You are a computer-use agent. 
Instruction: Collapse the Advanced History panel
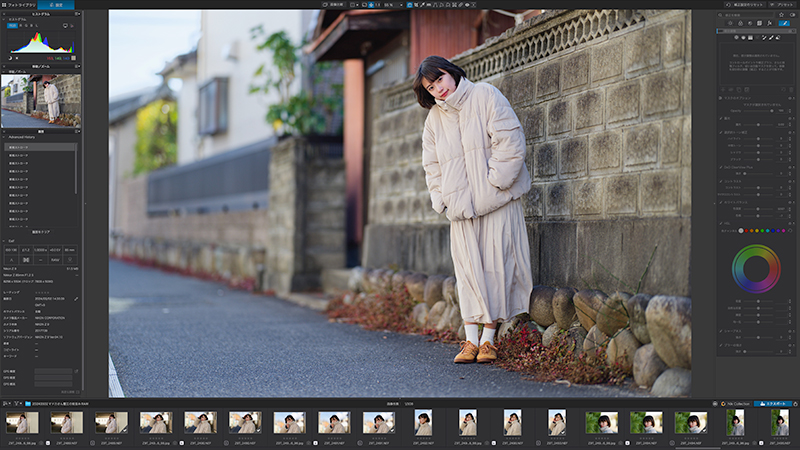point(4,137)
